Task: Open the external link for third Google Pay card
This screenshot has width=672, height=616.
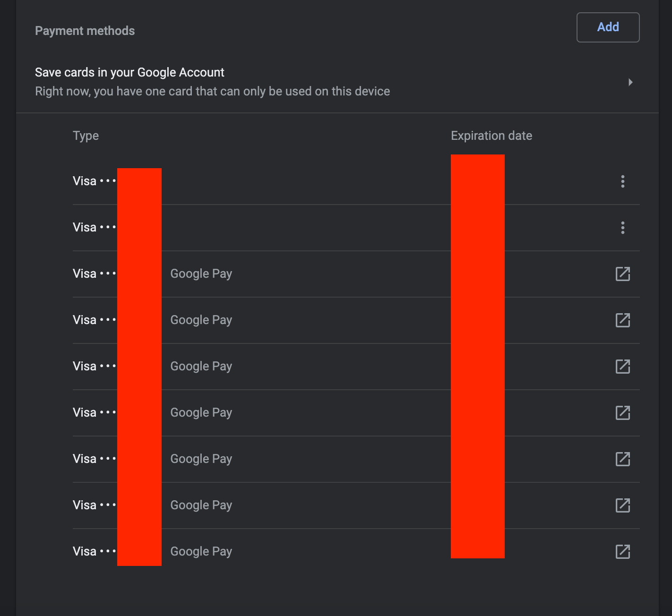Action: pyautogui.click(x=623, y=366)
